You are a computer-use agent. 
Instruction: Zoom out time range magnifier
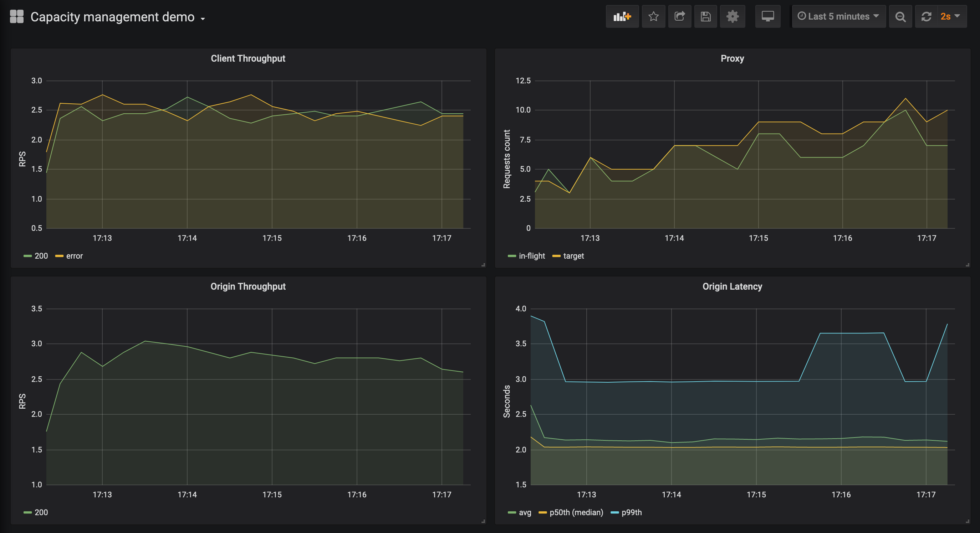900,16
